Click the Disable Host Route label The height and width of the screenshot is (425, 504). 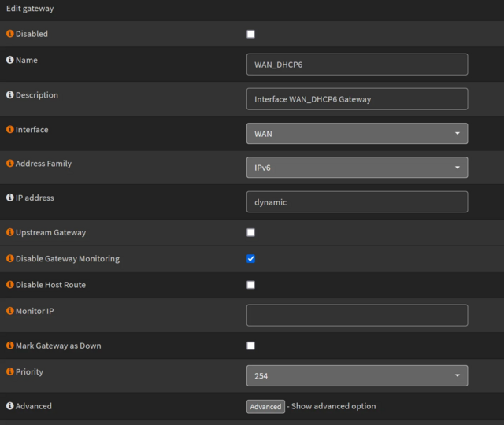coord(50,285)
